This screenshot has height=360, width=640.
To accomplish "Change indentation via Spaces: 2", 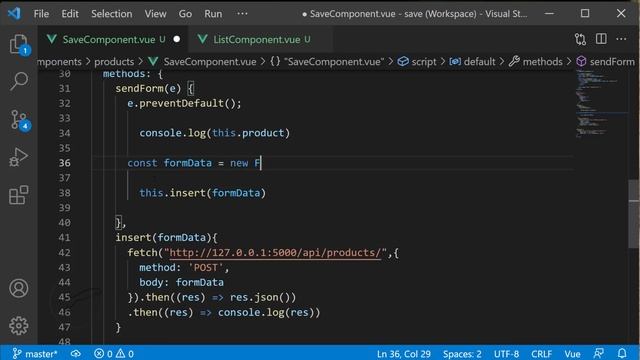I will [462, 353].
